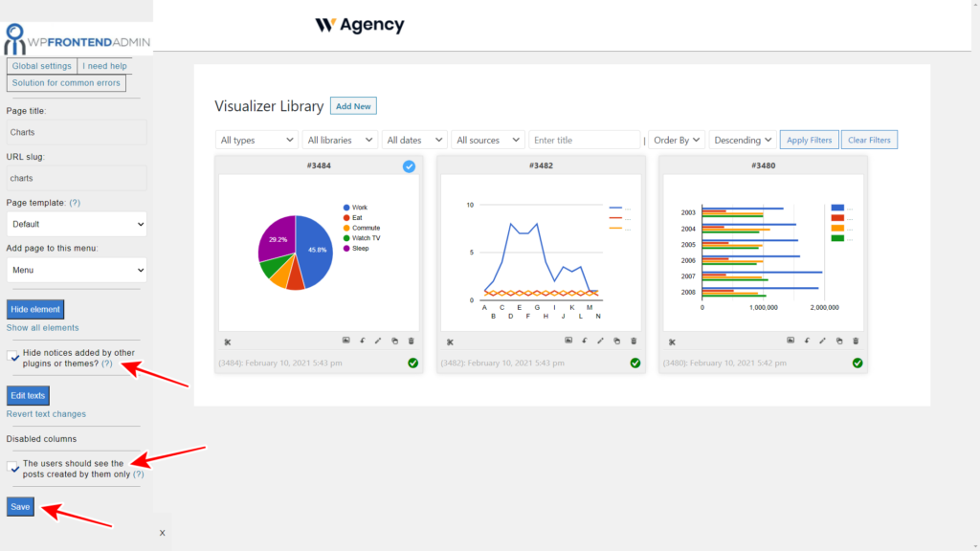Enable hiding notices added by other plugins

pos(12,358)
